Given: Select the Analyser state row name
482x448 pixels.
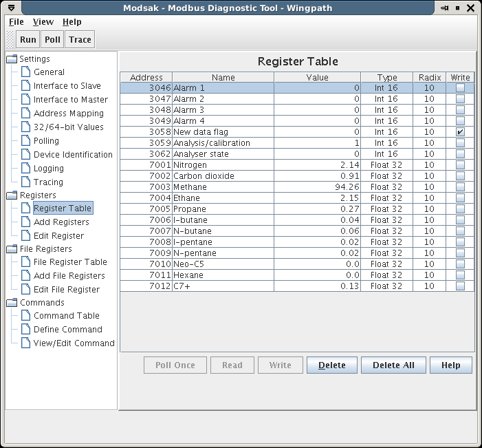Looking at the screenshot, I should click(x=223, y=154).
